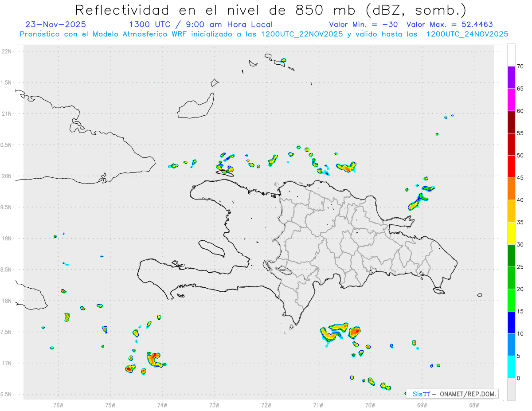Click the date '23-Nov-2025'

56,24
